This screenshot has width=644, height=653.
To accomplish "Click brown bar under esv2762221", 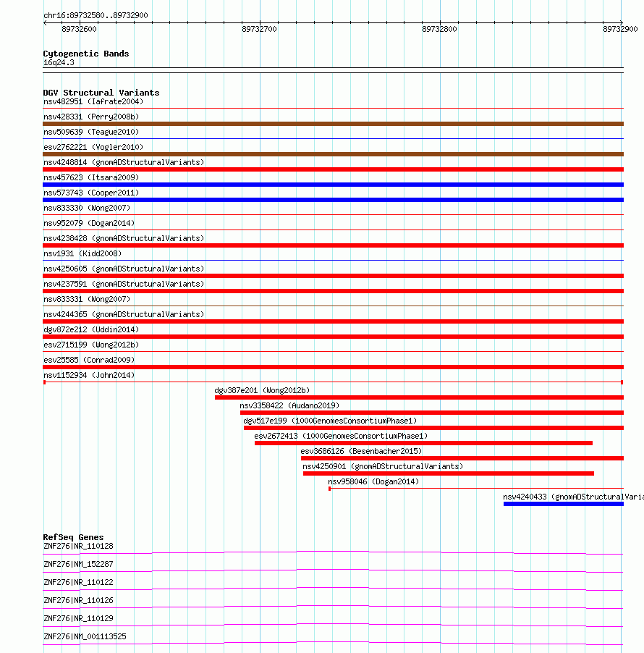I will coord(333,154).
